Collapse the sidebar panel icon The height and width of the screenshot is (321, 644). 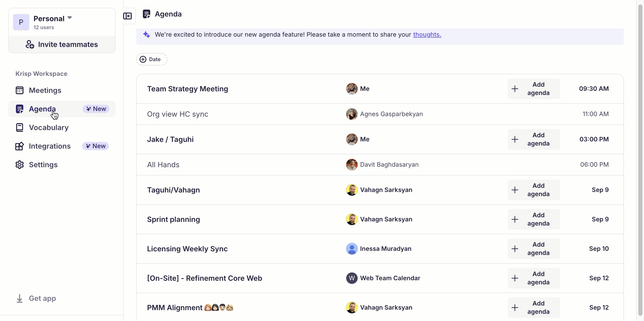click(x=128, y=16)
